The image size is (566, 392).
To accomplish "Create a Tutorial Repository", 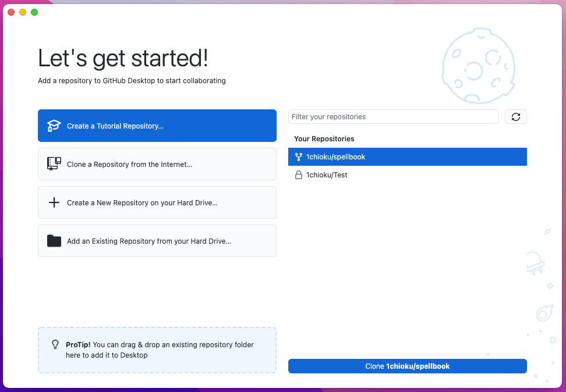I will point(157,126).
